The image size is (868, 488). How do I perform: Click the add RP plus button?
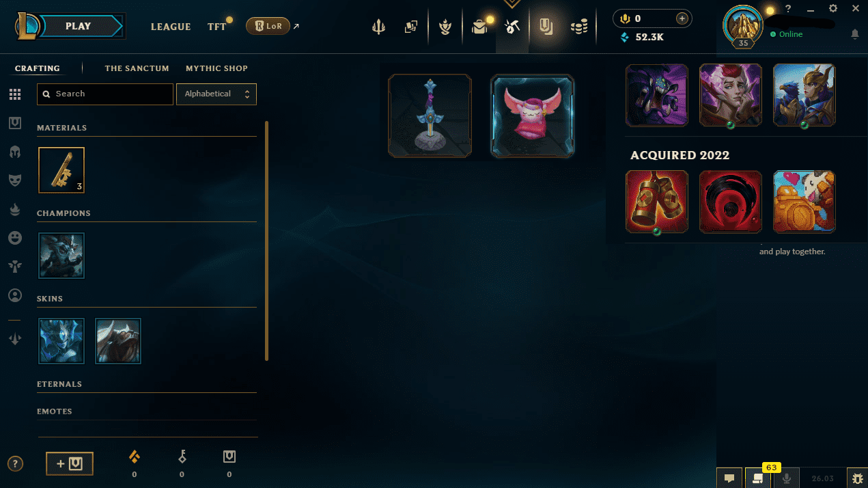682,18
